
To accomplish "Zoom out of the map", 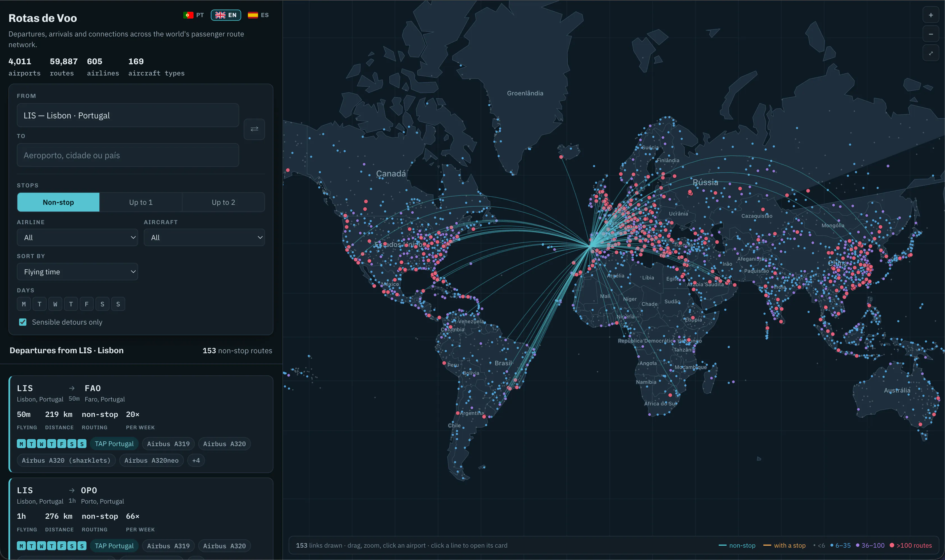I will pos(931,34).
